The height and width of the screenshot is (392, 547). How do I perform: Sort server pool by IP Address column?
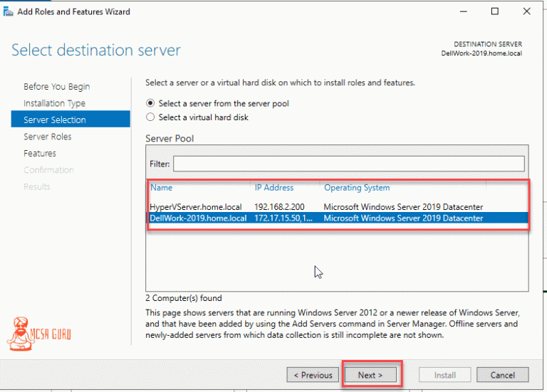click(274, 188)
